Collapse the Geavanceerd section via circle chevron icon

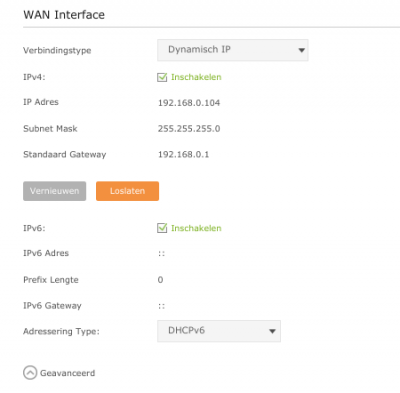30,373
